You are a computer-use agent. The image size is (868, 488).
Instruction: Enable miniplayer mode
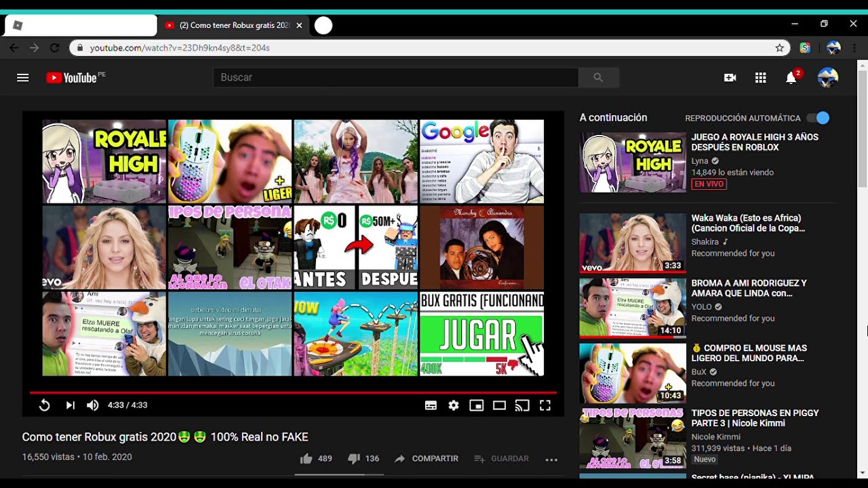click(x=477, y=405)
